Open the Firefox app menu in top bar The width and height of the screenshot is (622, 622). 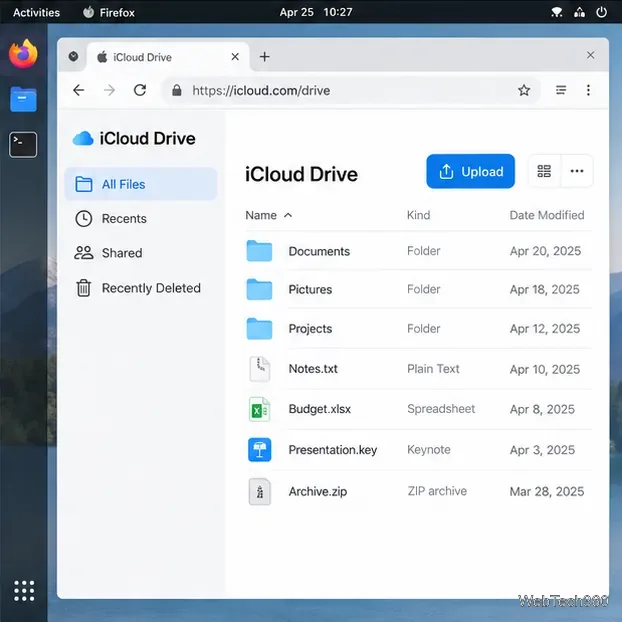(x=109, y=12)
